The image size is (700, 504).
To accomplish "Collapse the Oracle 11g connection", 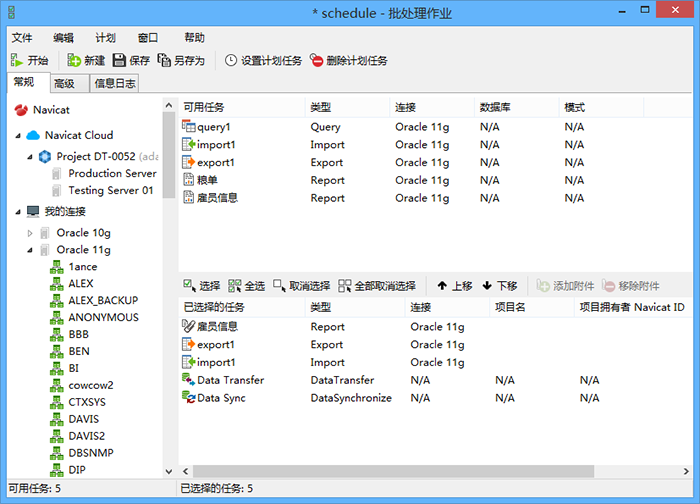I will [29, 250].
